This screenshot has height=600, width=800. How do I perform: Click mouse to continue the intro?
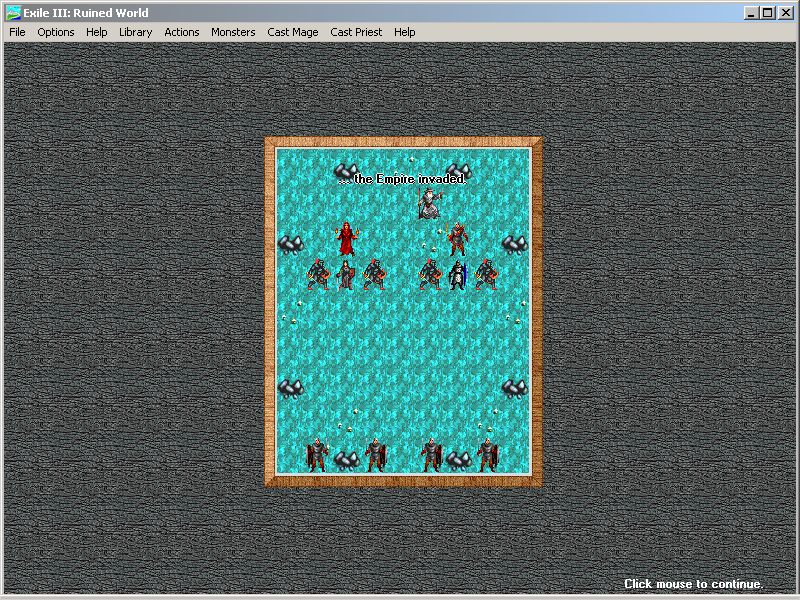tap(693, 584)
